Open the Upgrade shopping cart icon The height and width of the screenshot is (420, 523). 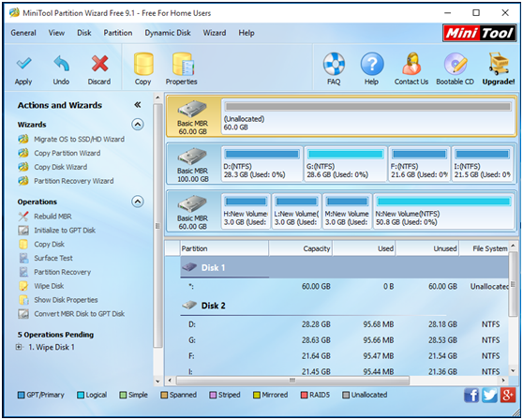click(499, 64)
